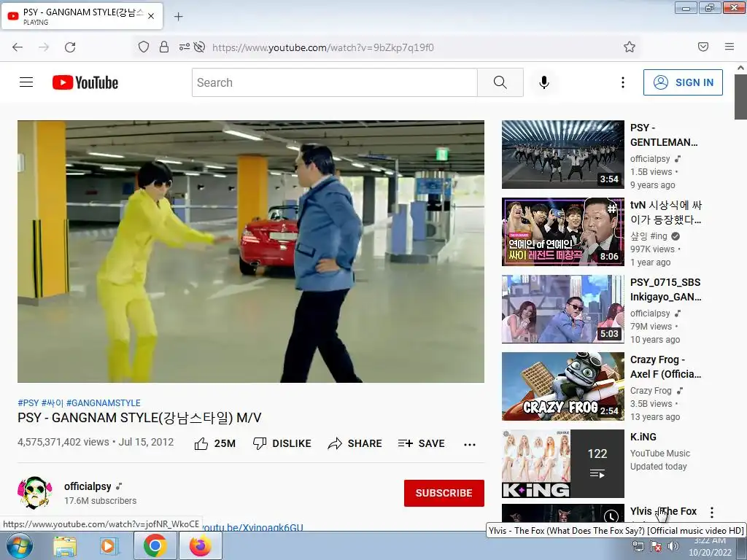Click the Gangnam Style video player
The width and height of the screenshot is (747, 560).
pyautogui.click(x=251, y=252)
